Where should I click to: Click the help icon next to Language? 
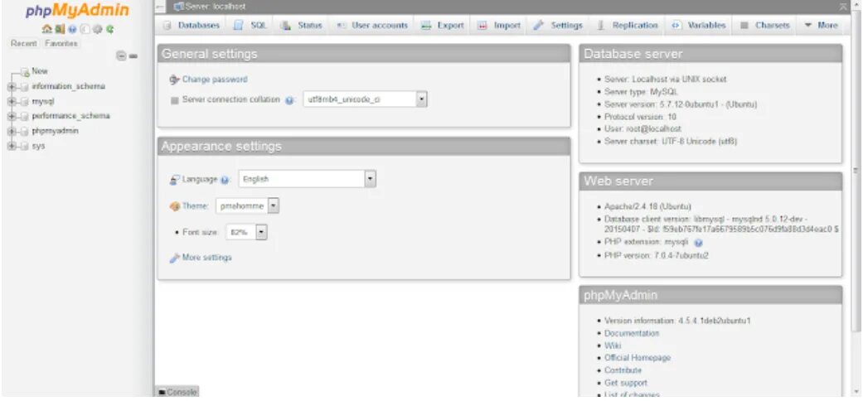(224, 180)
